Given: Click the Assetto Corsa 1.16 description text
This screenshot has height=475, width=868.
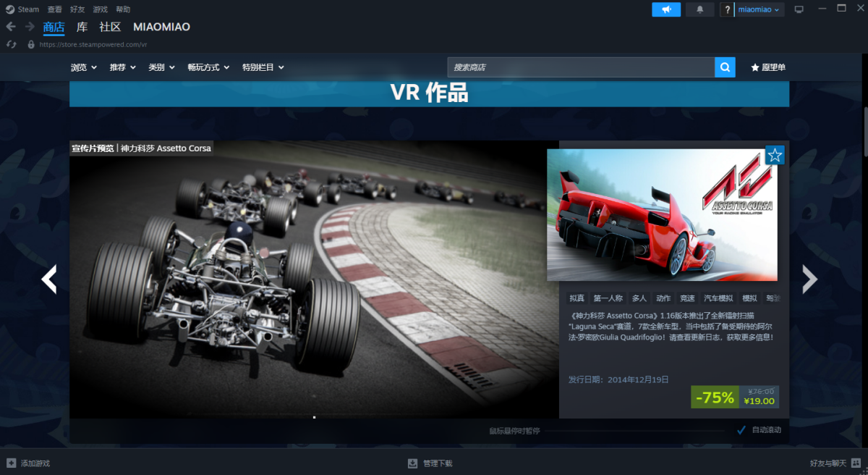Looking at the screenshot, I should tap(672, 327).
